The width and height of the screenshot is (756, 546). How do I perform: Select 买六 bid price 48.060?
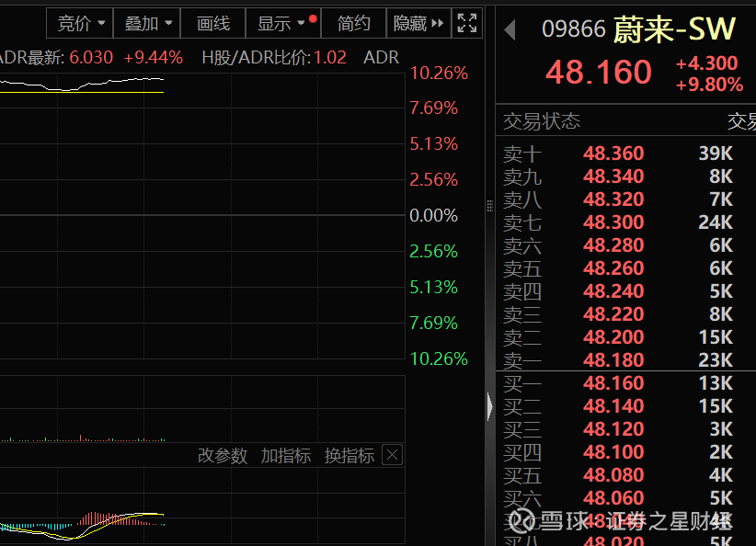coord(613,498)
